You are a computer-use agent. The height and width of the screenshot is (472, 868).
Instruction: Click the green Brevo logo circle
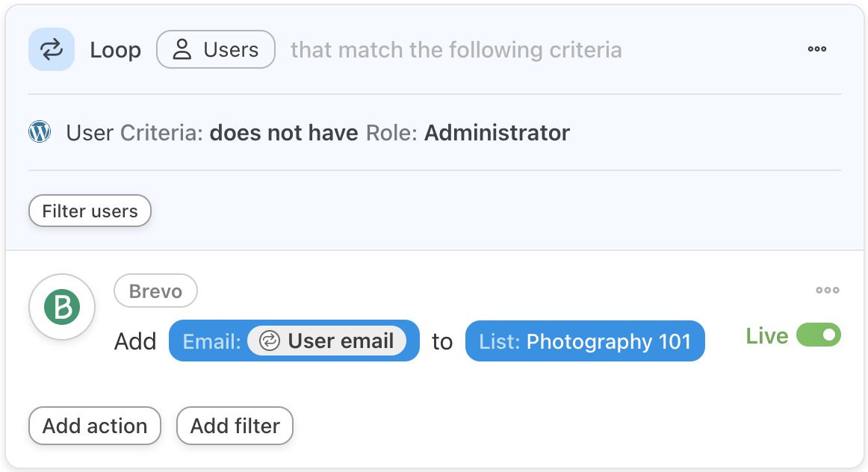pos(62,307)
